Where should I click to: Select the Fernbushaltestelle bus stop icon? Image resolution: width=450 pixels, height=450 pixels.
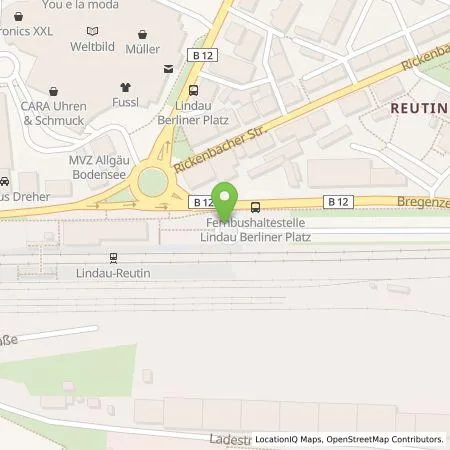coord(255,207)
